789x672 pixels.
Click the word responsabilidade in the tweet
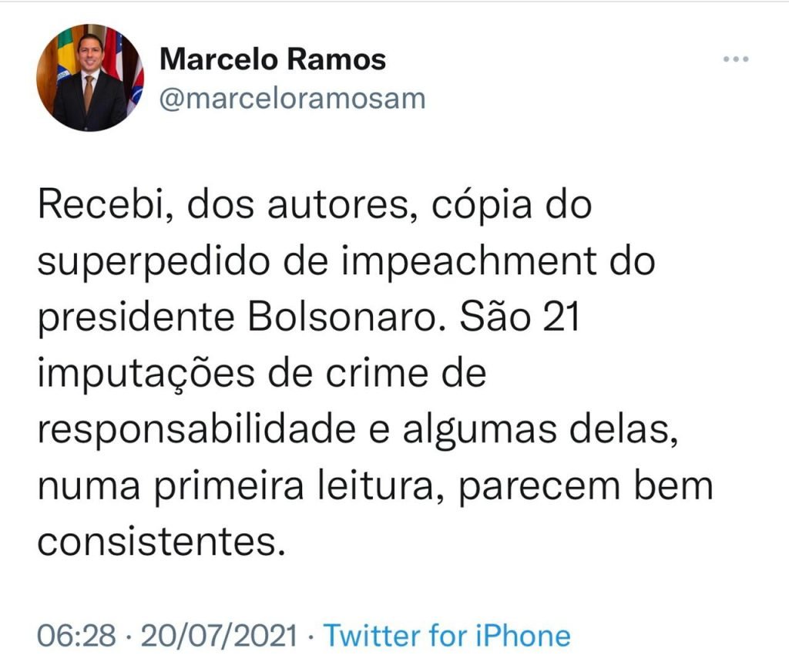click(x=196, y=430)
